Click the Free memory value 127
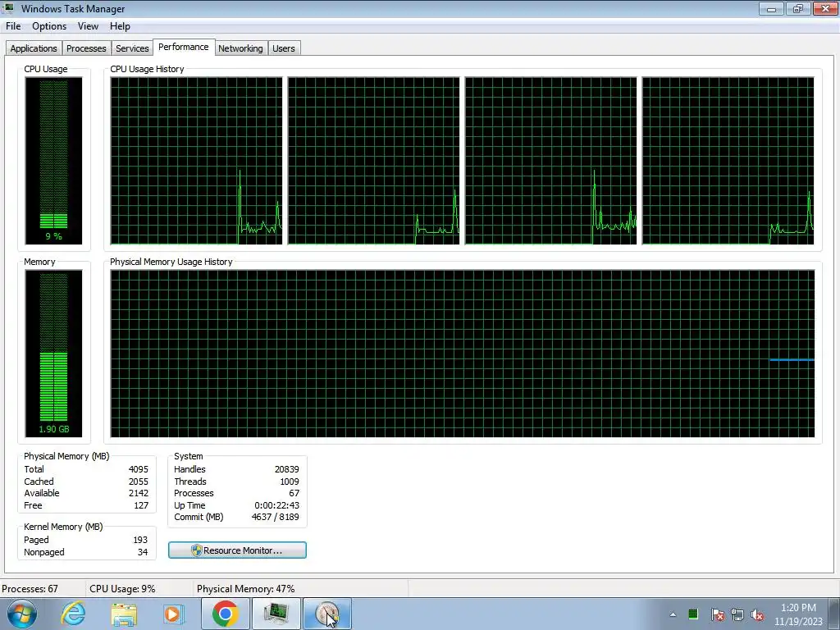The height and width of the screenshot is (630, 840). 141,505
